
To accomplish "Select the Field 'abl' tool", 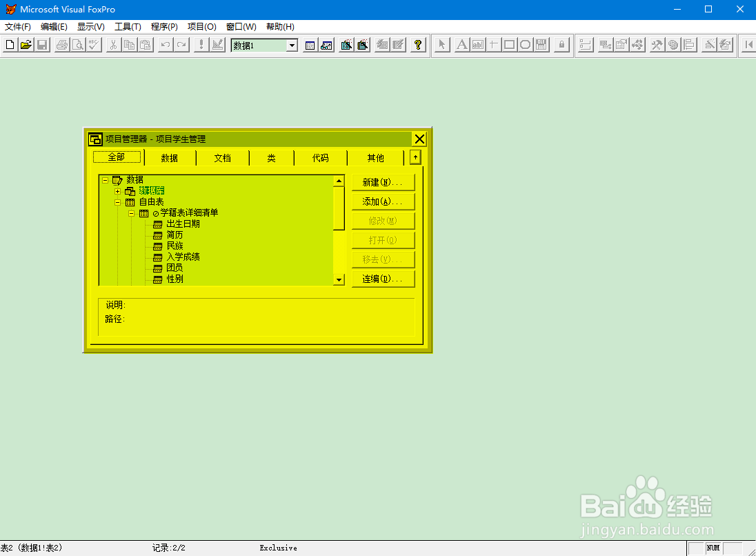I will [477, 46].
